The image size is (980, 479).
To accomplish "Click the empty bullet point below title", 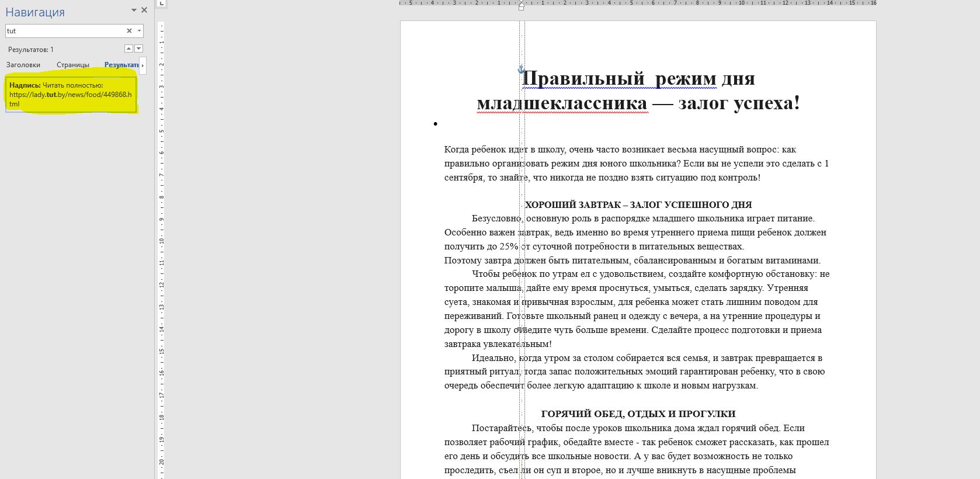I will pos(436,124).
